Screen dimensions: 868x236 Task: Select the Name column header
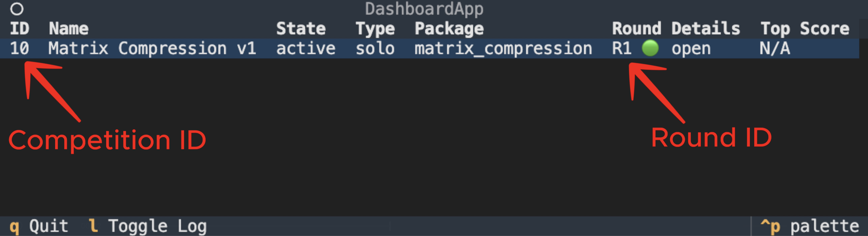[69, 29]
